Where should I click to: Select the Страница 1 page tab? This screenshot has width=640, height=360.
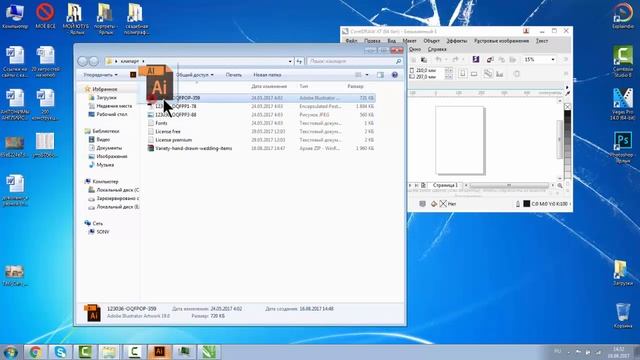click(x=444, y=185)
